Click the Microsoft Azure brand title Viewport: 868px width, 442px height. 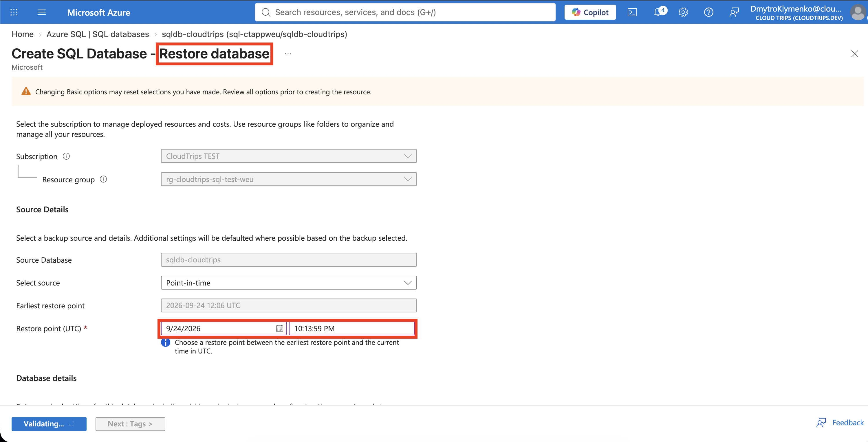pos(99,12)
